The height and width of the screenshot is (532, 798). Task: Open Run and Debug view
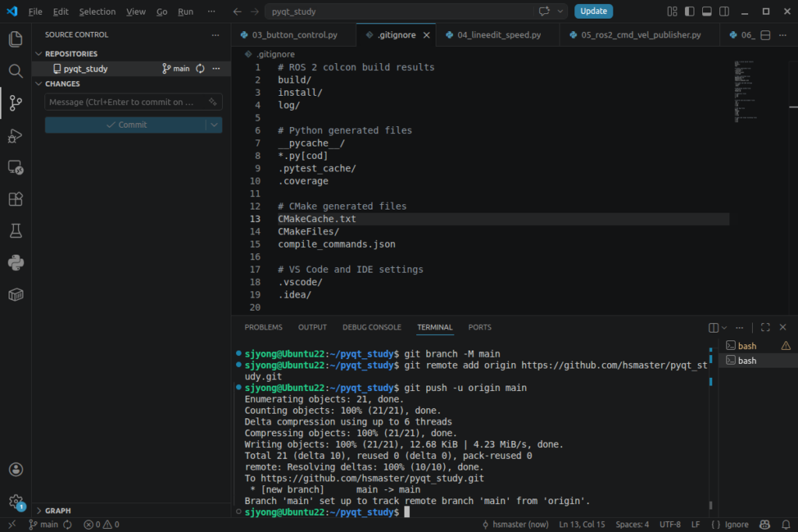point(16,136)
